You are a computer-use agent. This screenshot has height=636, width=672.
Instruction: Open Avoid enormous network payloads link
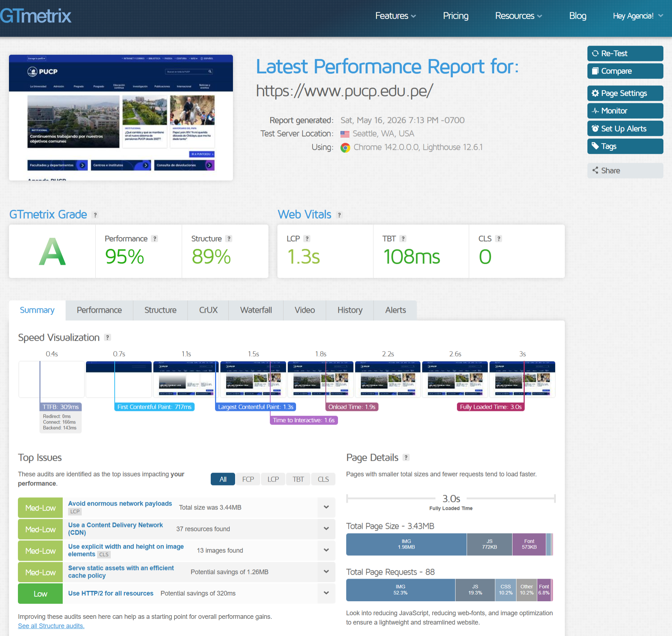point(120,503)
